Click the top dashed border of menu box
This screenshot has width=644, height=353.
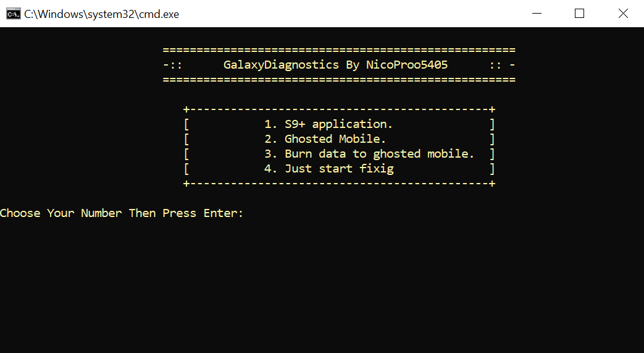[x=339, y=109]
